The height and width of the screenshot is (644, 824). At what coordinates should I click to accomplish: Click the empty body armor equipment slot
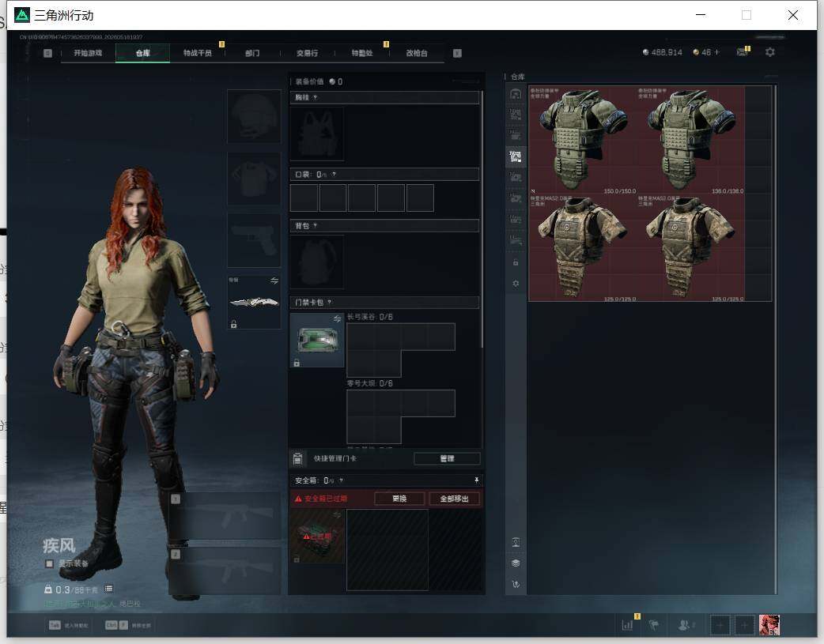[x=254, y=179]
